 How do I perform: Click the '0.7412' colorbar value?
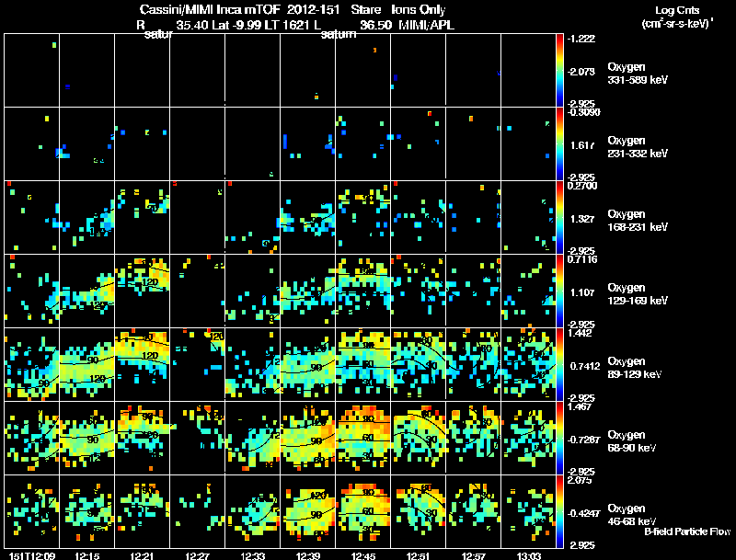pyautogui.click(x=585, y=366)
